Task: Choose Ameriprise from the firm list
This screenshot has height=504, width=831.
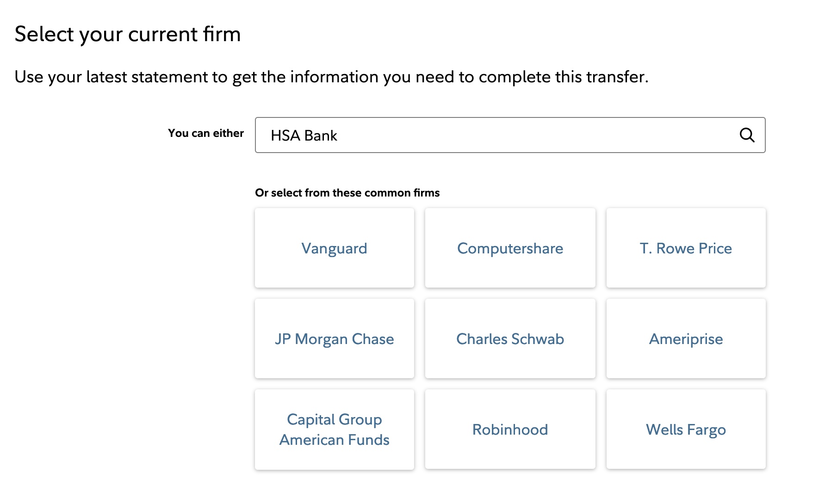Action: (x=685, y=338)
